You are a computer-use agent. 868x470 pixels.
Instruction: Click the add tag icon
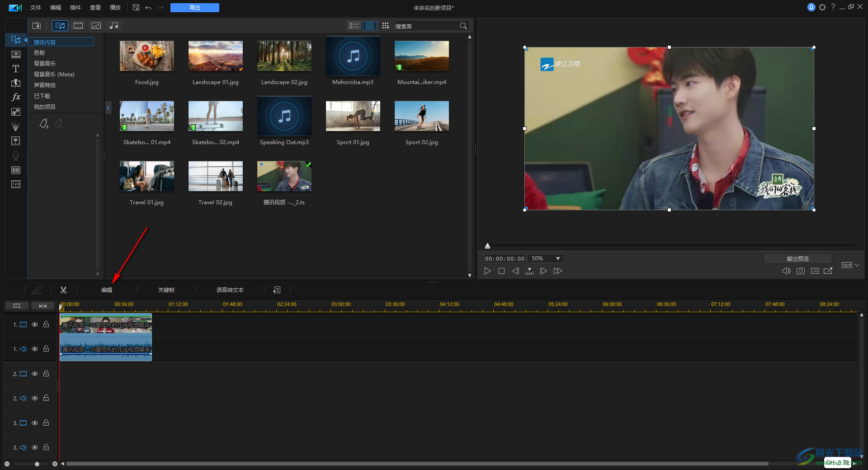(44, 123)
